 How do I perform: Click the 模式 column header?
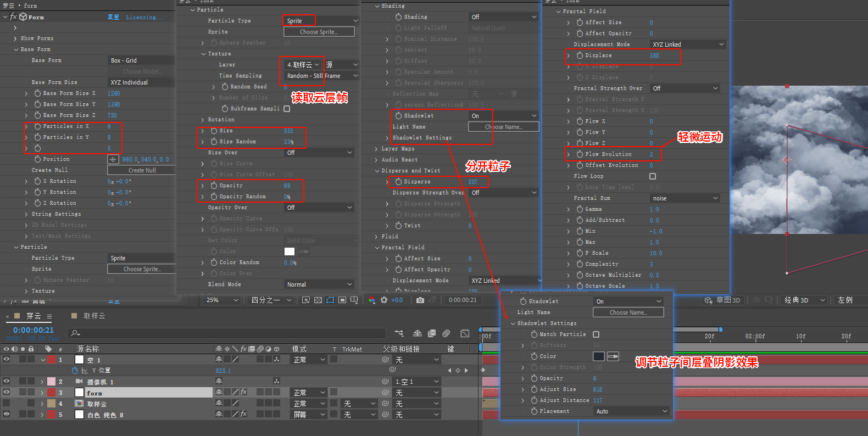pyautogui.click(x=299, y=349)
